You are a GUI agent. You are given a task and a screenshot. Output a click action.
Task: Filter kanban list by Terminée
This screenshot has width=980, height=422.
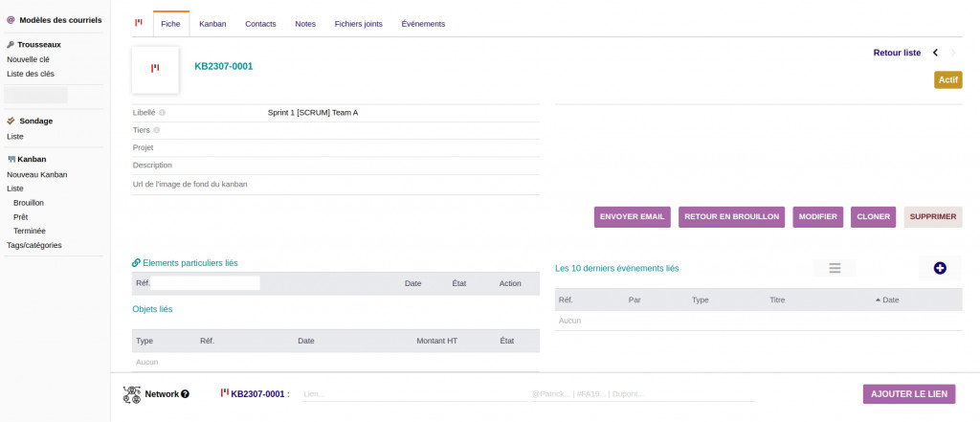click(30, 231)
